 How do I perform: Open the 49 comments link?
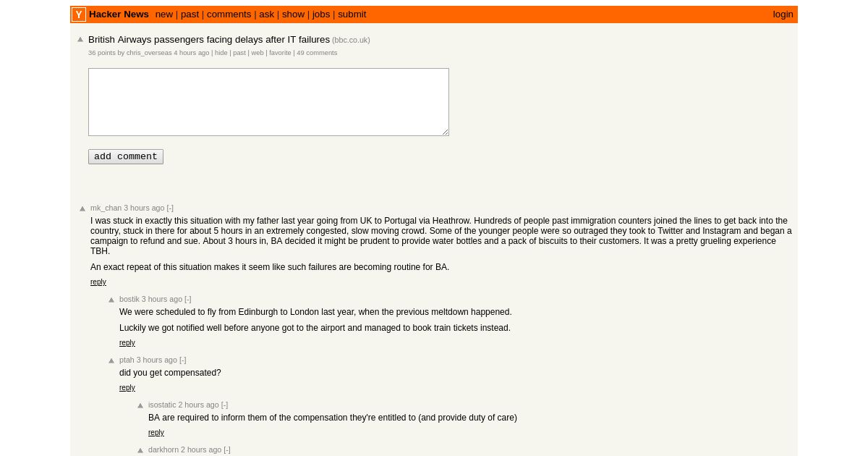click(x=317, y=53)
